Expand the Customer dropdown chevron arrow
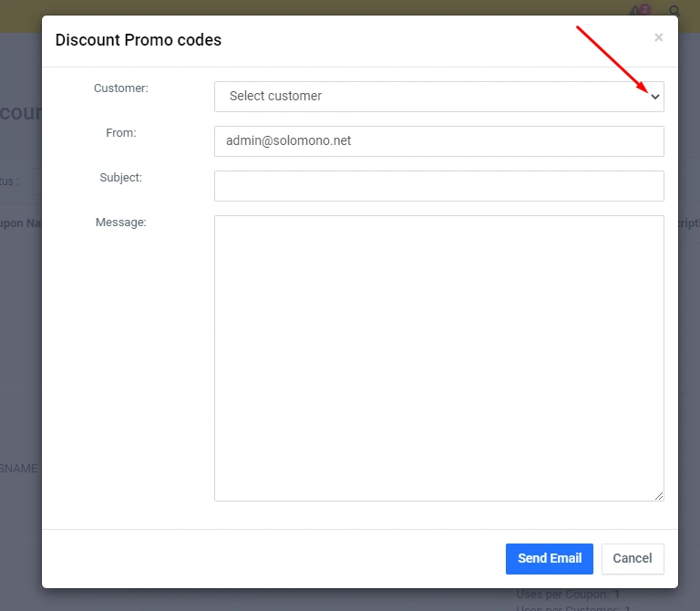Screen dimensions: 700x611 click(654, 97)
